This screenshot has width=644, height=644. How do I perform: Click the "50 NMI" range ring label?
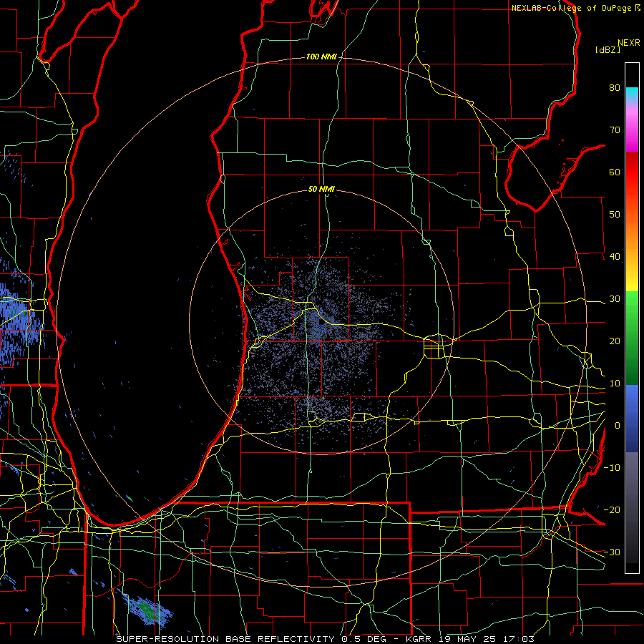pyautogui.click(x=321, y=190)
